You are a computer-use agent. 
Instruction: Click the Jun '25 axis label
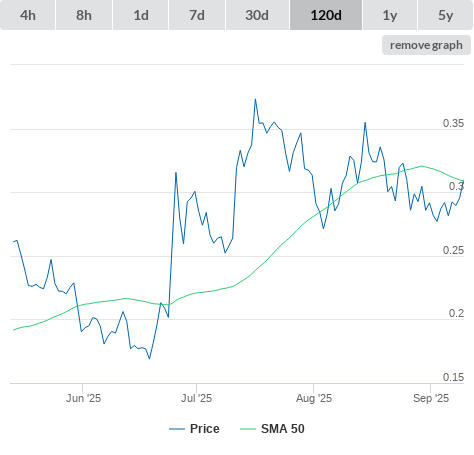pos(83,398)
